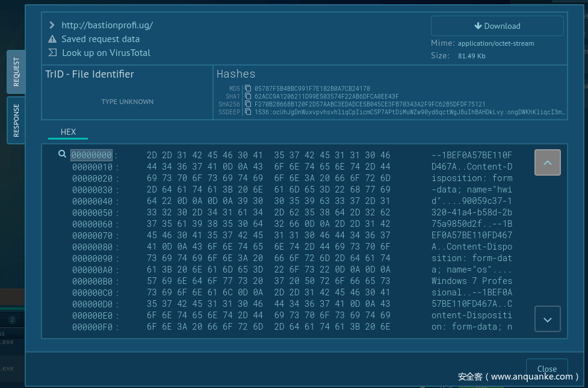Click the offset 000000A0 row label
Viewport: 588px width, 388px height.
(x=92, y=270)
